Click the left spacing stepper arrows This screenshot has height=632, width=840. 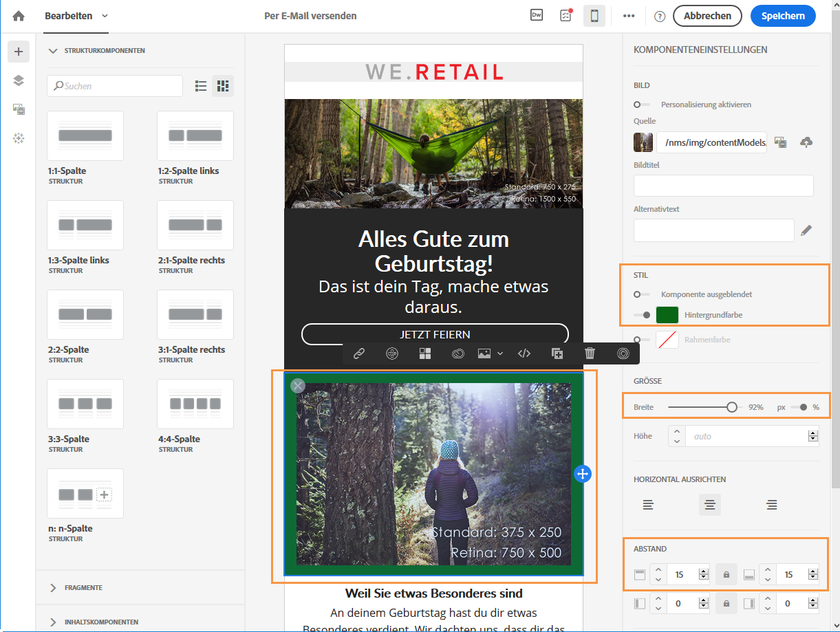(658, 604)
